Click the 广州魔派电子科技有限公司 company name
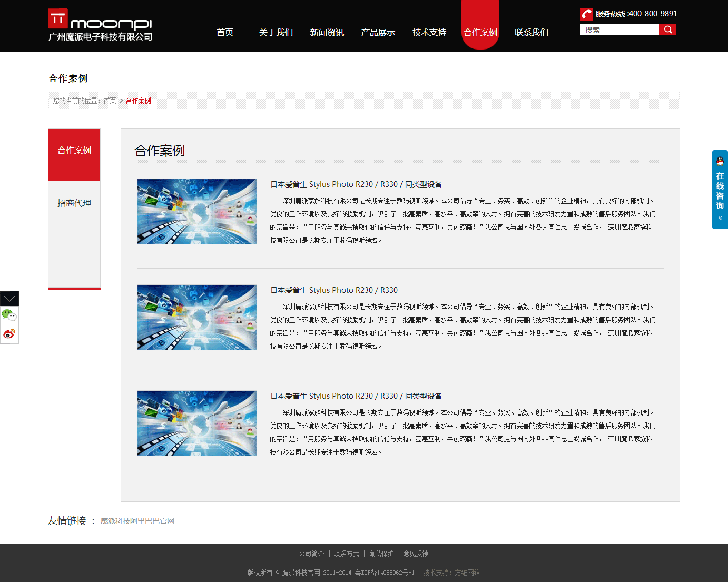 pos(100,37)
